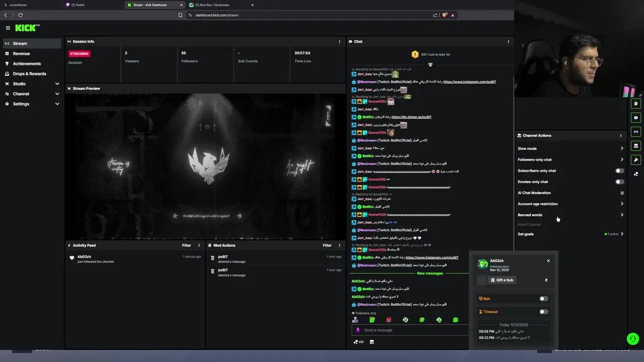Open the topmost instagram.com/po8l7 chat link

(x=469, y=82)
